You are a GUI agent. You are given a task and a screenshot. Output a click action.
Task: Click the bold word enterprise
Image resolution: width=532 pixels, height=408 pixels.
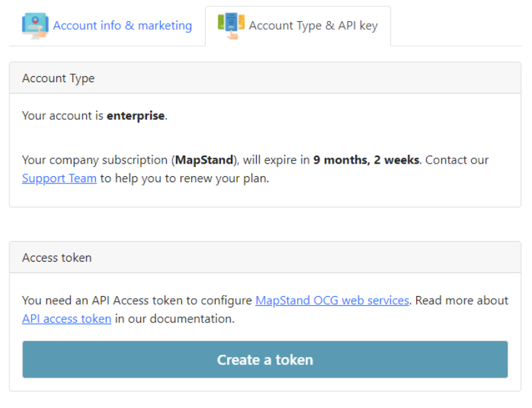coord(136,116)
